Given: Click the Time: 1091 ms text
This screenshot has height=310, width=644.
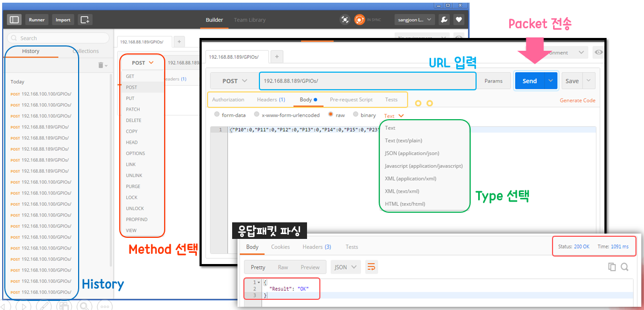Looking at the screenshot, I should [x=613, y=246].
